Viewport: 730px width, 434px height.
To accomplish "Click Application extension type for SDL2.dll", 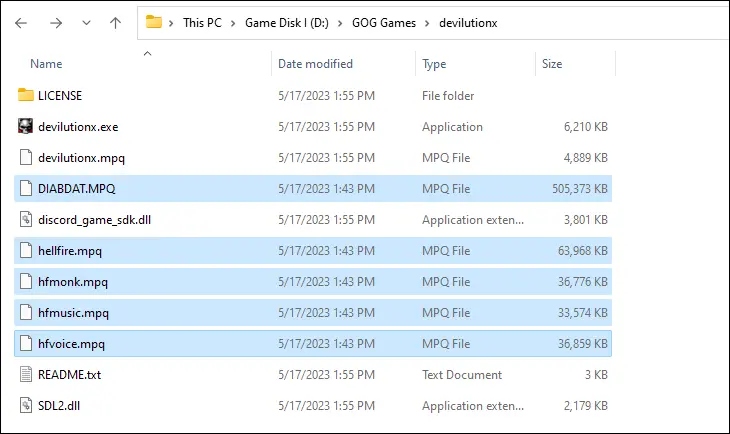I will [473, 406].
